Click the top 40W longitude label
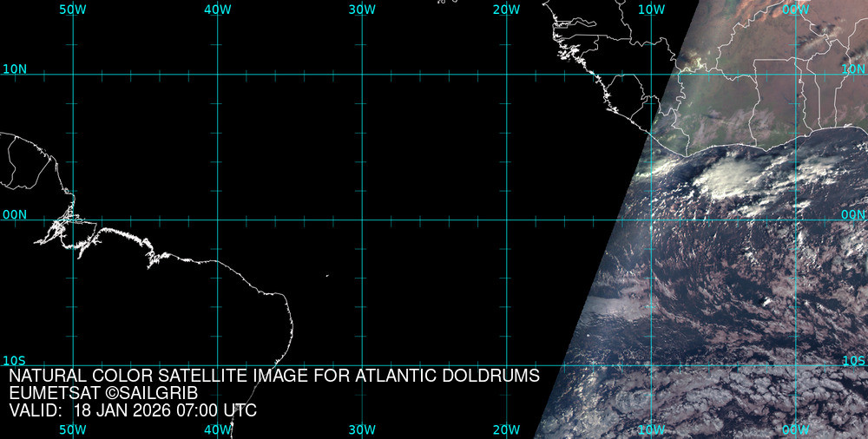 tap(217, 10)
